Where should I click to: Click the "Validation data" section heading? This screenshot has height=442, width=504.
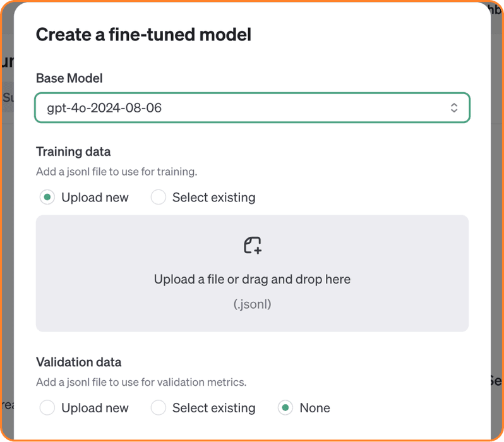click(78, 362)
